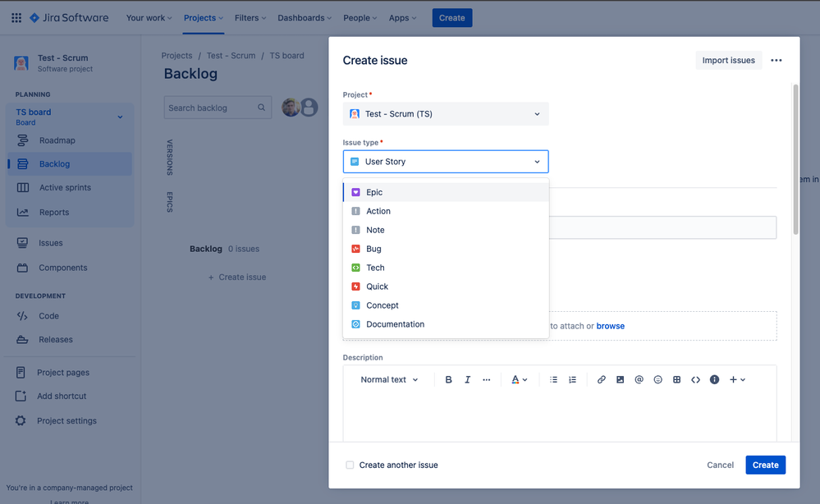Image resolution: width=820 pixels, height=504 pixels.
Task: Check the Create another issue checkbox
Action: tap(350, 465)
